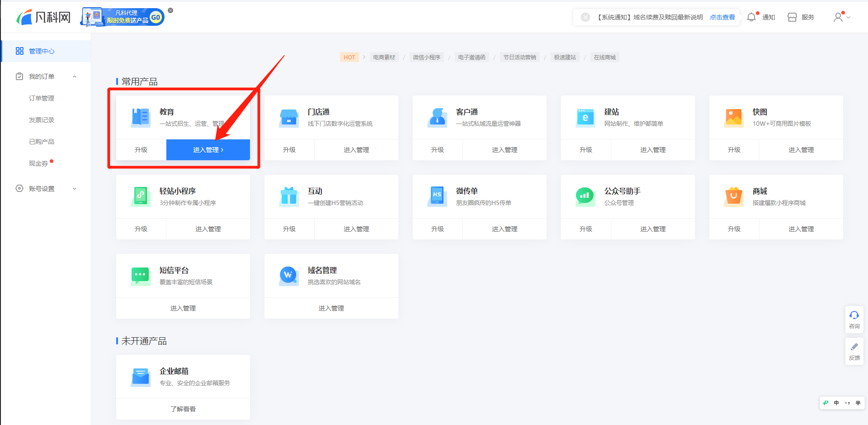Click the 域名管理 W icon
The image size is (868, 425).
click(x=289, y=276)
